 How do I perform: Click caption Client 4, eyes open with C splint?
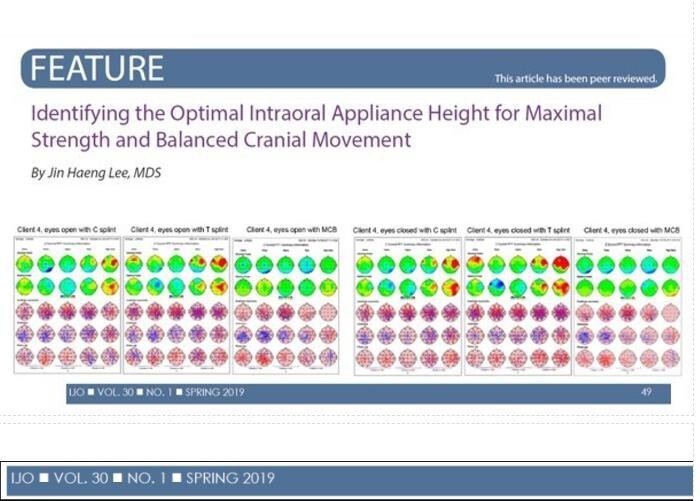tap(67, 230)
